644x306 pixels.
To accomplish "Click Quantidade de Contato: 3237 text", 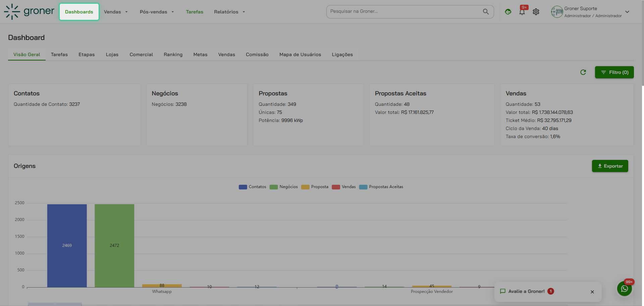I will coord(47,104).
